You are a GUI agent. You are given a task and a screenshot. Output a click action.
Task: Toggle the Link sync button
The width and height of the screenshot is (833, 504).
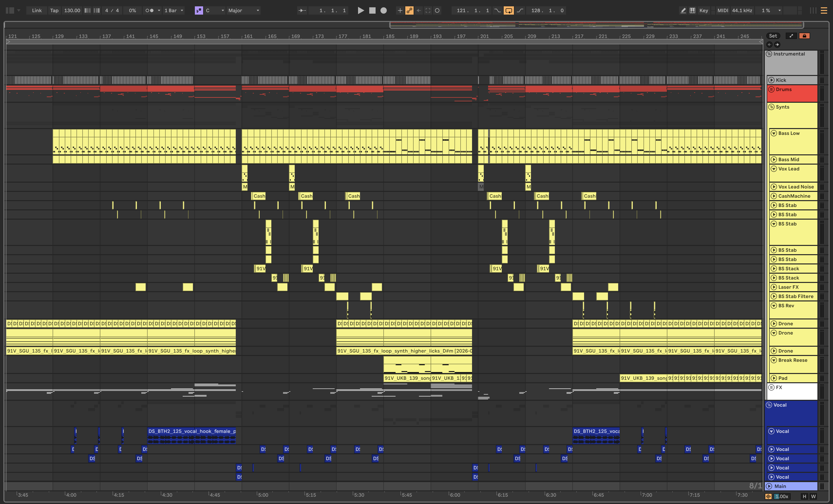[x=37, y=10]
